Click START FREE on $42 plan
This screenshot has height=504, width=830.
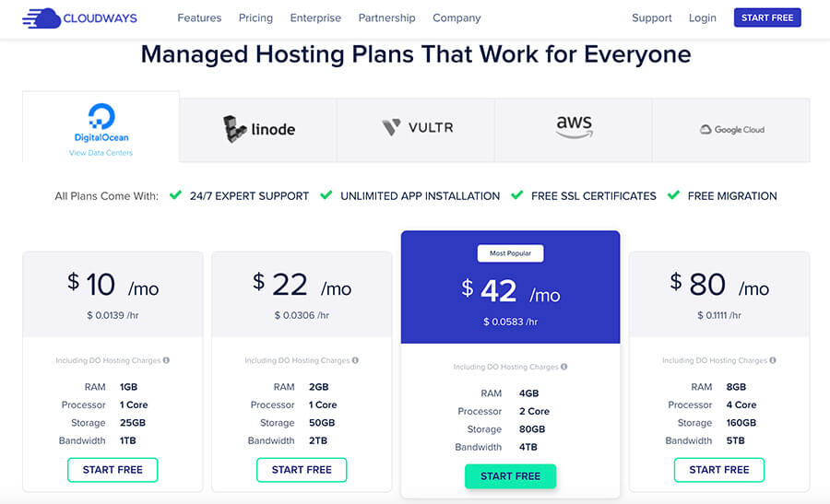tap(510, 476)
